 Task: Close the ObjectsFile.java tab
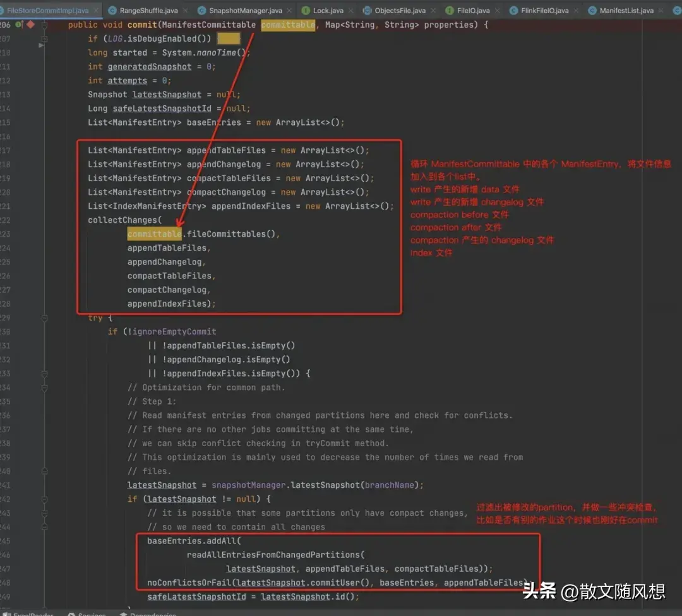(433, 11)
